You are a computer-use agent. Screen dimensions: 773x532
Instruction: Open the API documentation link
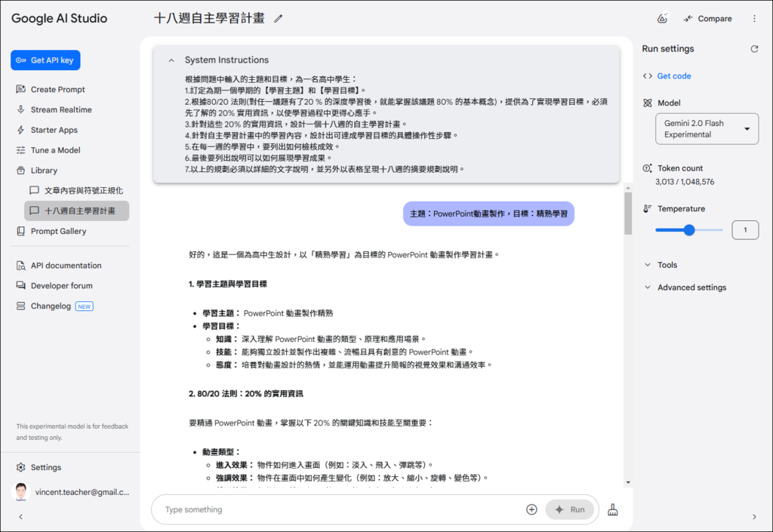pyautogui.click(x=66, y=266)
